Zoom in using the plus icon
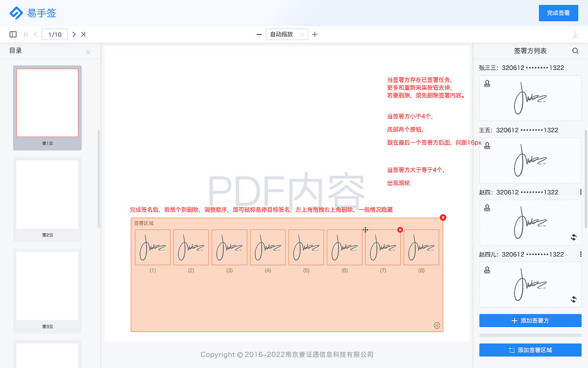Viewport: 588px width, 368px height. tap(315, 34)
